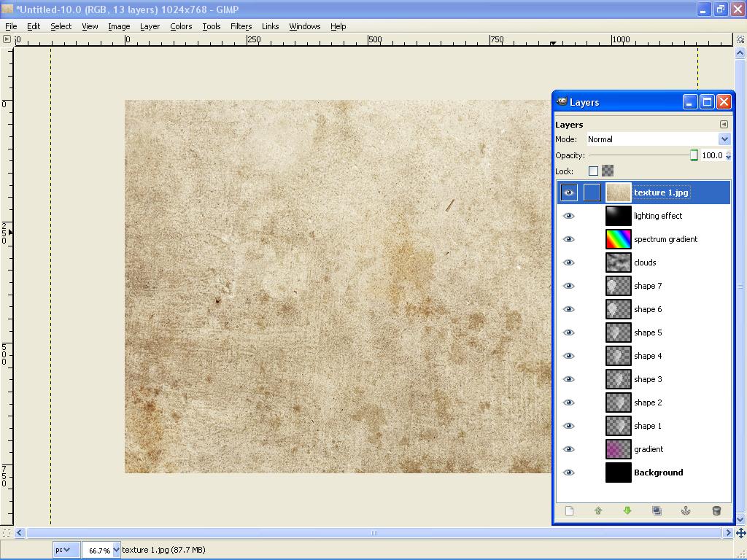
Task: Enable the Lock pixels checkbox
Action: (593, 171)
